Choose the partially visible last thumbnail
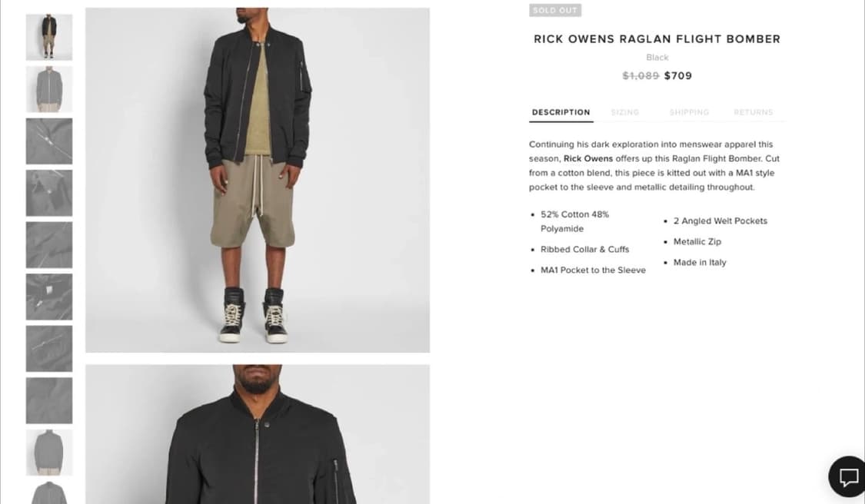This screenshot has width=865, height=504. (x=49, y=492)
